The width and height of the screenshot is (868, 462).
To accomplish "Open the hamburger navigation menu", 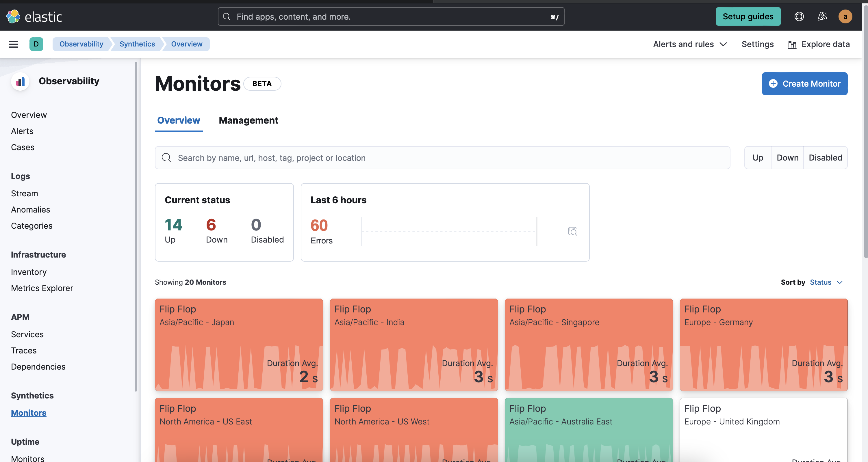I will (13, 44).
